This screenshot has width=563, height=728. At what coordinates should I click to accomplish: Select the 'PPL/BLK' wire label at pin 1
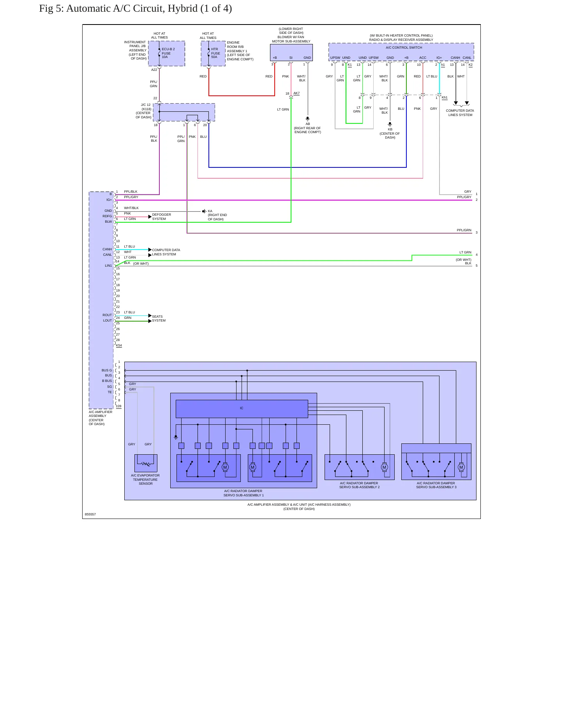click(x=131, y=192)
